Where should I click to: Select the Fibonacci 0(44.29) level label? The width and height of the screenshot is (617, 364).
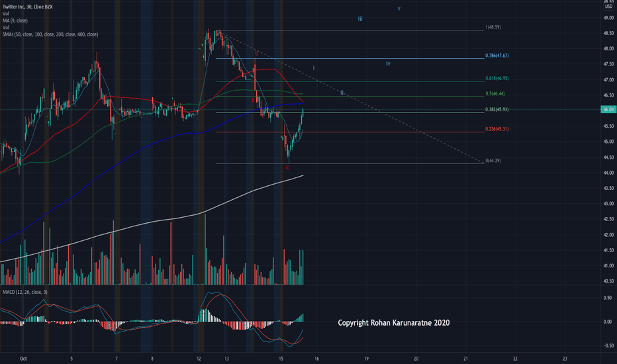493,161
